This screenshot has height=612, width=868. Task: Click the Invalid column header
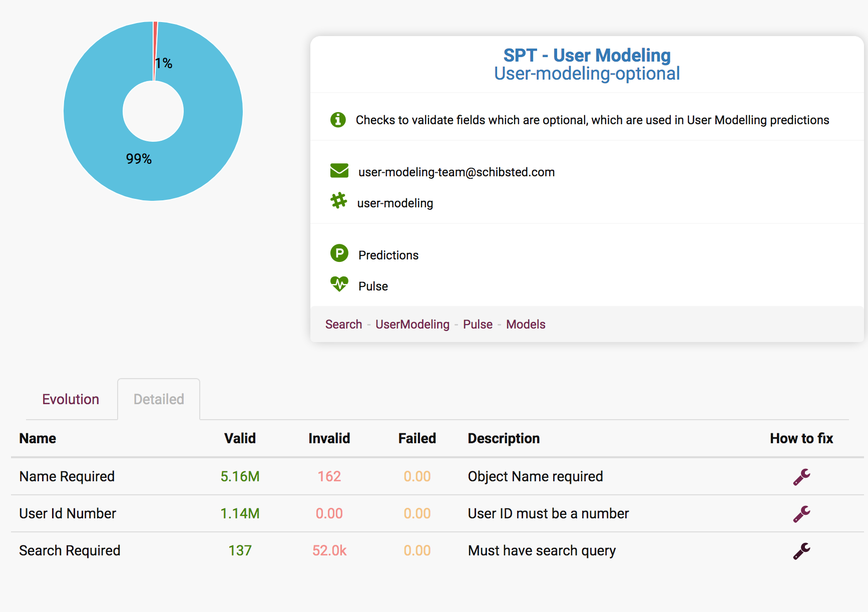click(329, 438)
